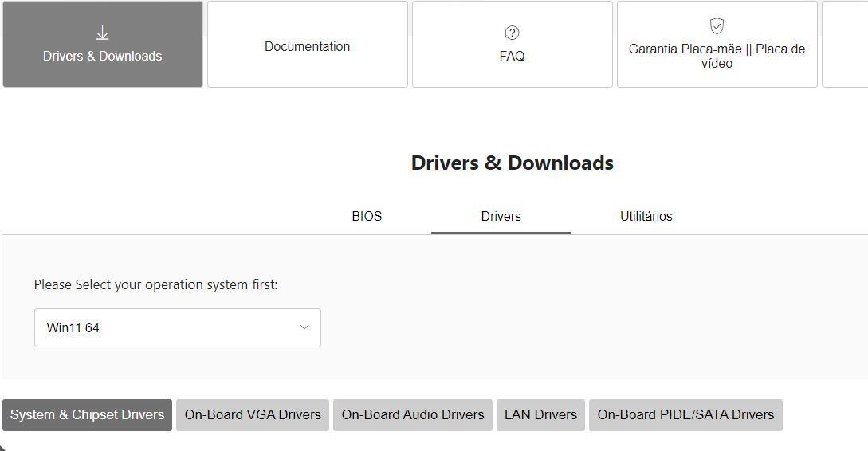Click 'Please Select your operation system first:' label
The width and height of the screenshot is (868, 451).
click(x=155, y=284)
